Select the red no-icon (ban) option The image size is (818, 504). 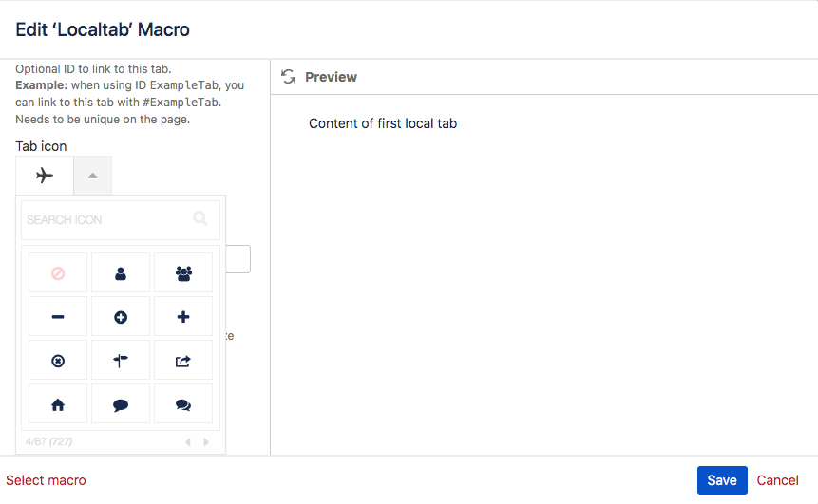58,273
